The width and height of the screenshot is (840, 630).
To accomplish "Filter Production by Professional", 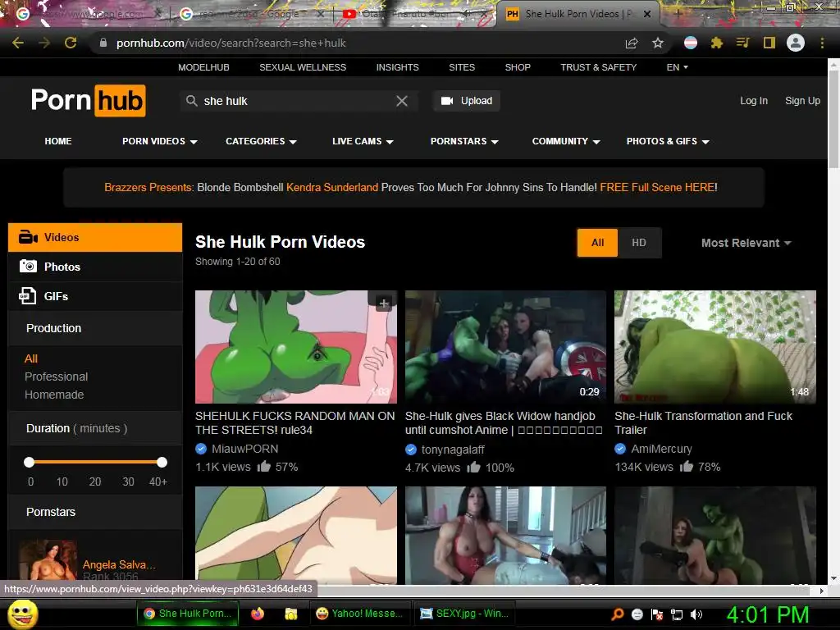I will (x=57, y=377).
